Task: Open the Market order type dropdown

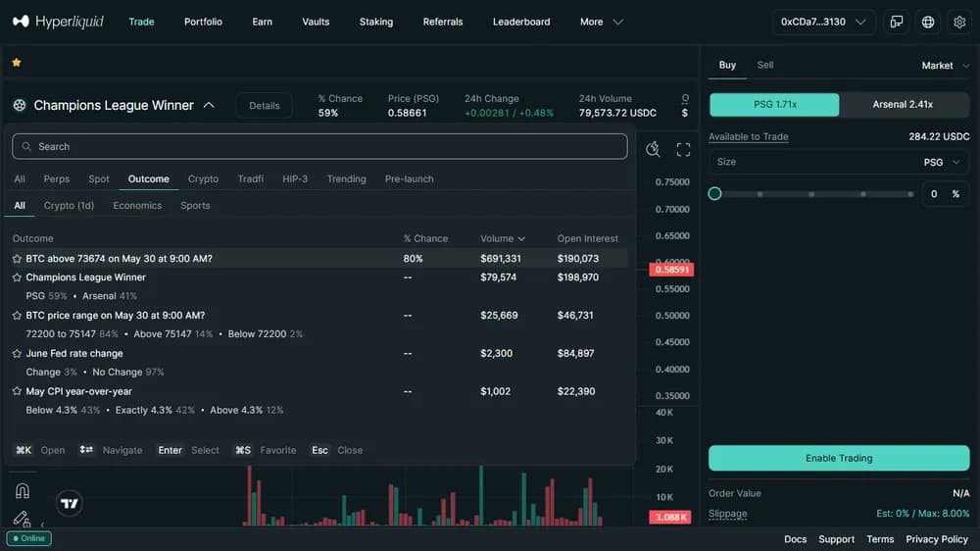Action: (x=945, y=66)
